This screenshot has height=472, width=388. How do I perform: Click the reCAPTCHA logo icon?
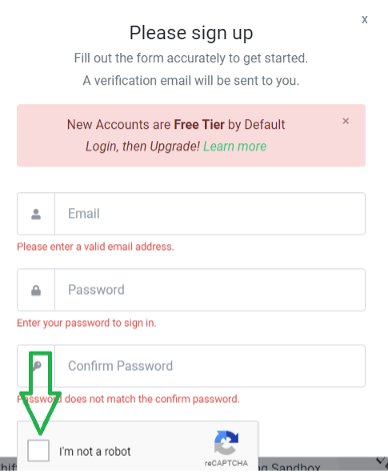point(226,443)
